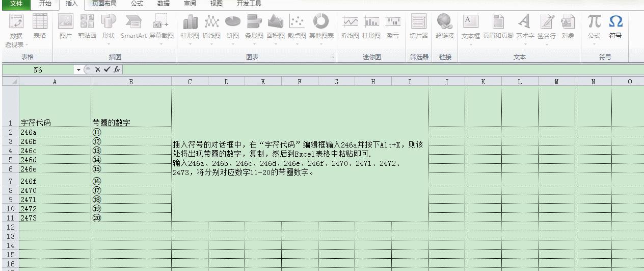This screenshot has width=644, height=271.
Task: Select the cell with 246c
Action: (55, 150)
